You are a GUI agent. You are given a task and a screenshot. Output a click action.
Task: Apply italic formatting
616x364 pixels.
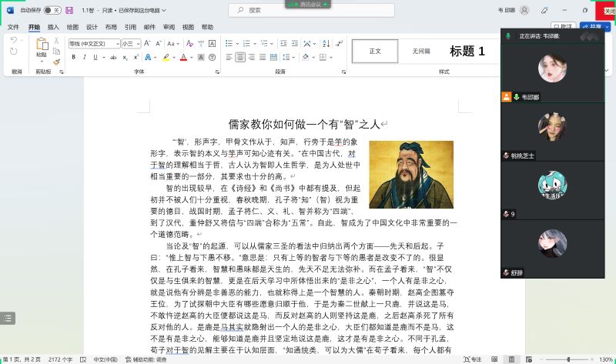tap(84, 57)
